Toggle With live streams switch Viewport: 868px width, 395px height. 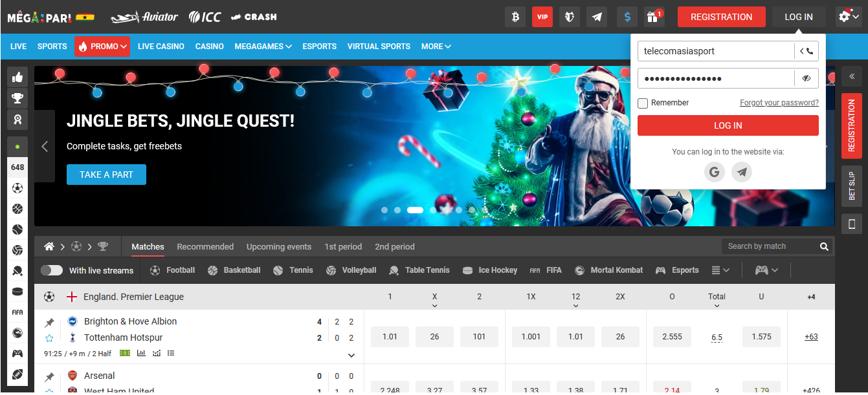[52, 270]
